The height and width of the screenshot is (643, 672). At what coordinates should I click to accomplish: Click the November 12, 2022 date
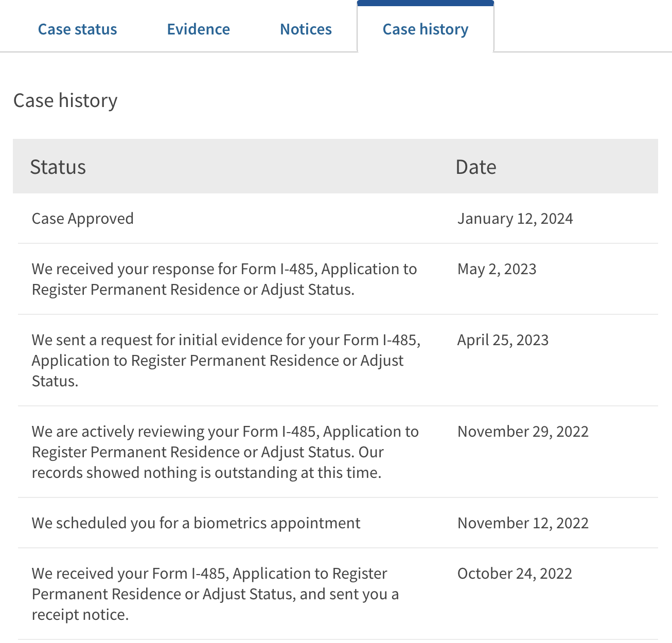pos(523,523)
